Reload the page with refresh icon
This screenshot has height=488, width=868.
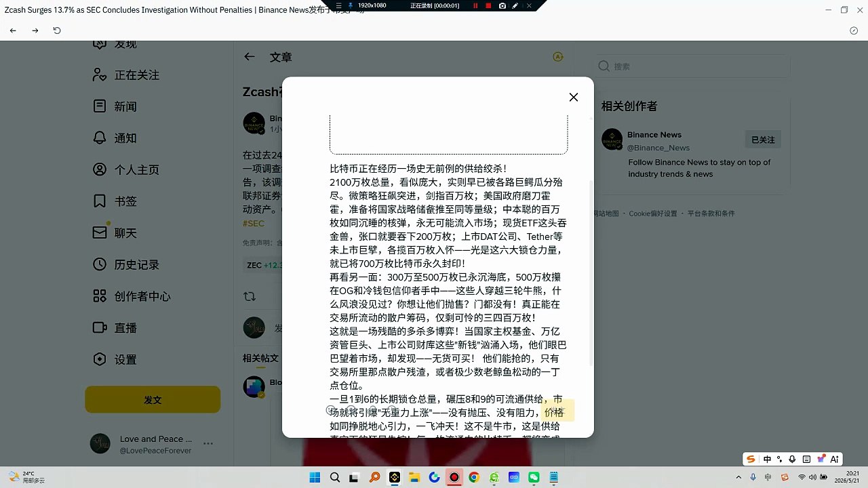(x=57, y=30)
